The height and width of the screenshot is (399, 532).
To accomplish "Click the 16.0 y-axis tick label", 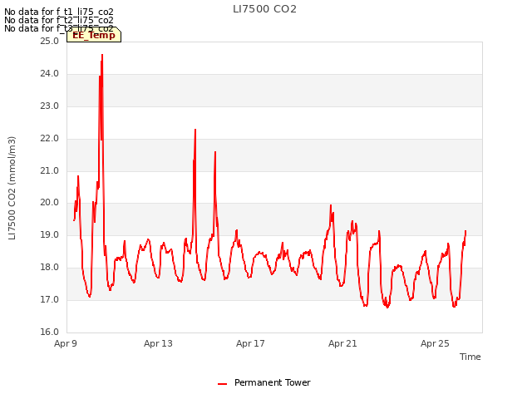I will pyautogui.click(x=50, y=332).
